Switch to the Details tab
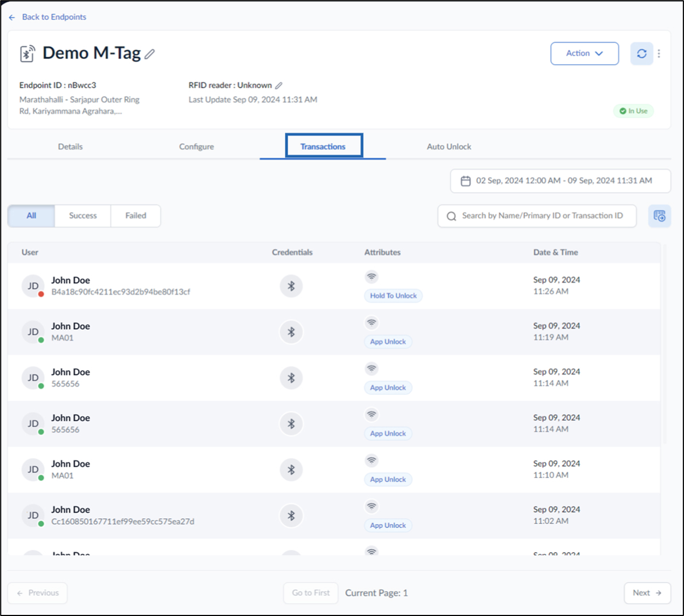 coord(70,147)
